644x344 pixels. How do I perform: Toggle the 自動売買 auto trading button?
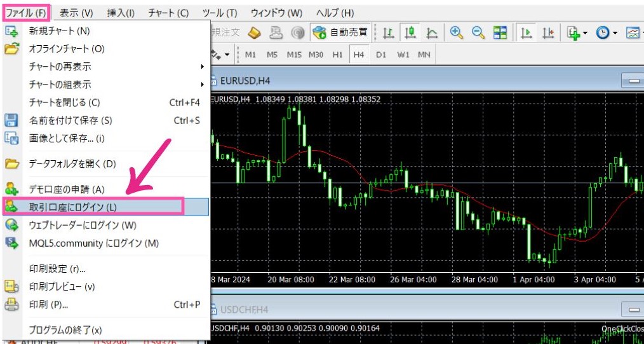pos(340,32)
